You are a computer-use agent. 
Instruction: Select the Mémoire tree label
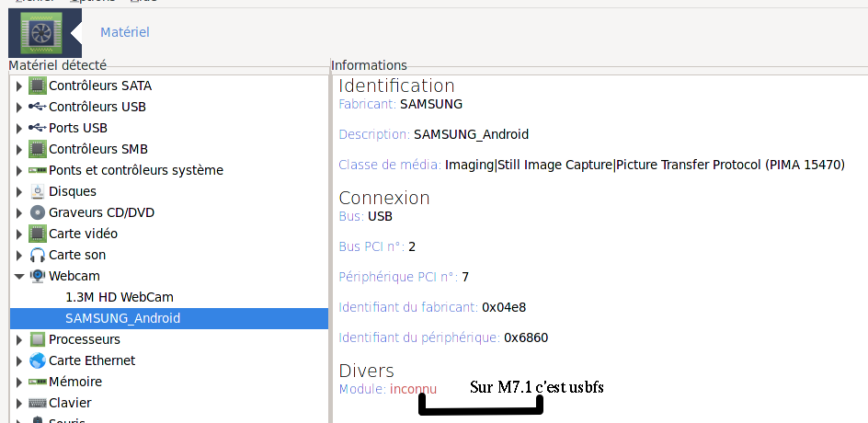click(75, 382)
